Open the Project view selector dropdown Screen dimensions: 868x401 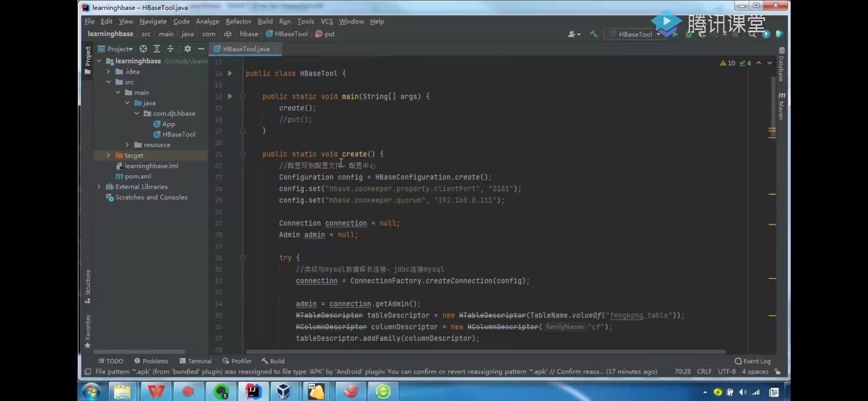(x=115, y=49)
